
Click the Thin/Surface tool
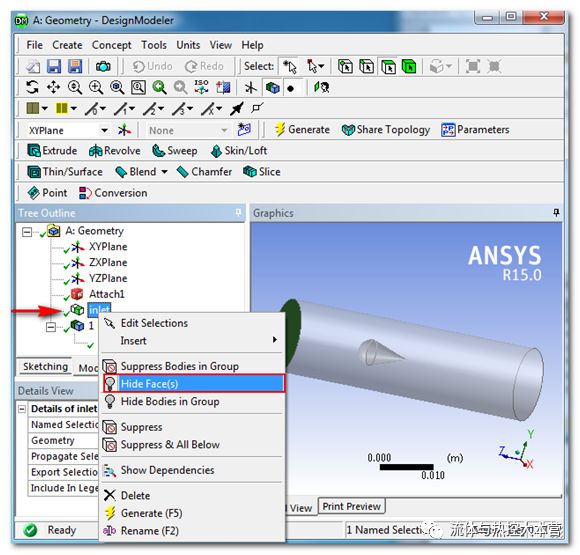[65, 172]
